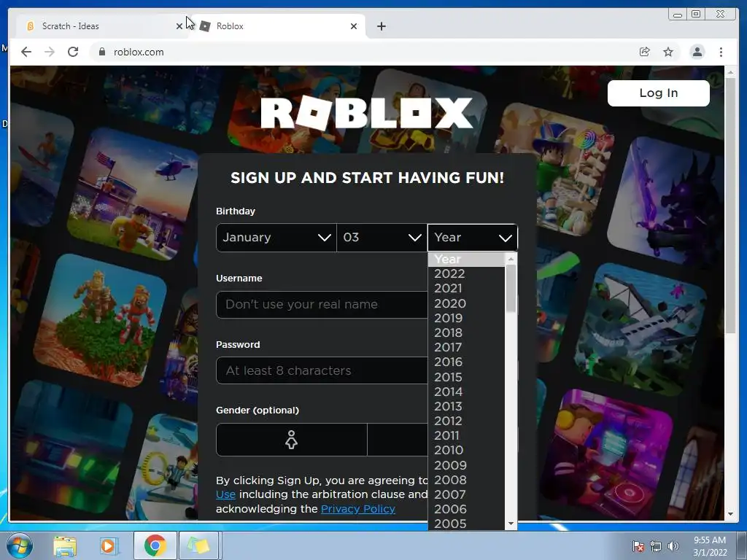Click the page scroll-up arrow

pos(730,72)
